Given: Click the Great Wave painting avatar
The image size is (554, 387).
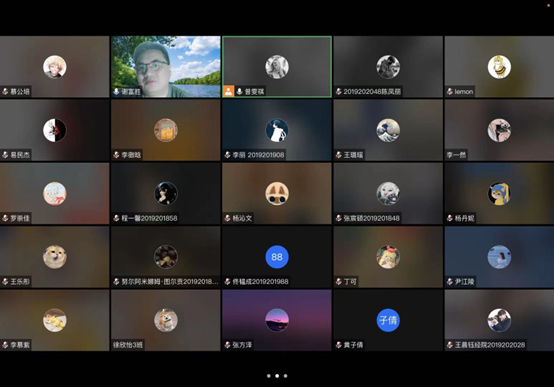Looking at the screenshot, I should point(388,130).
